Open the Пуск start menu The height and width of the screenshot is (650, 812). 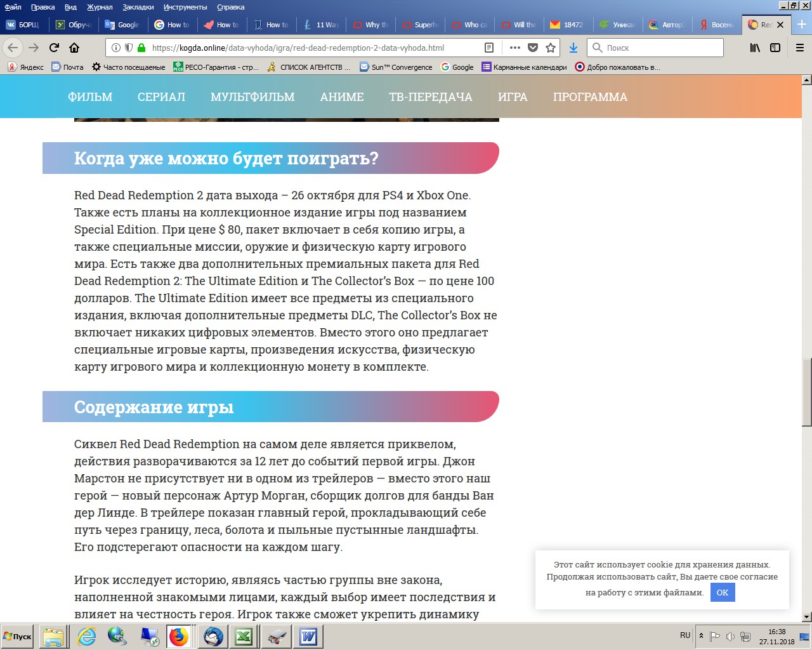coord(17,637)
